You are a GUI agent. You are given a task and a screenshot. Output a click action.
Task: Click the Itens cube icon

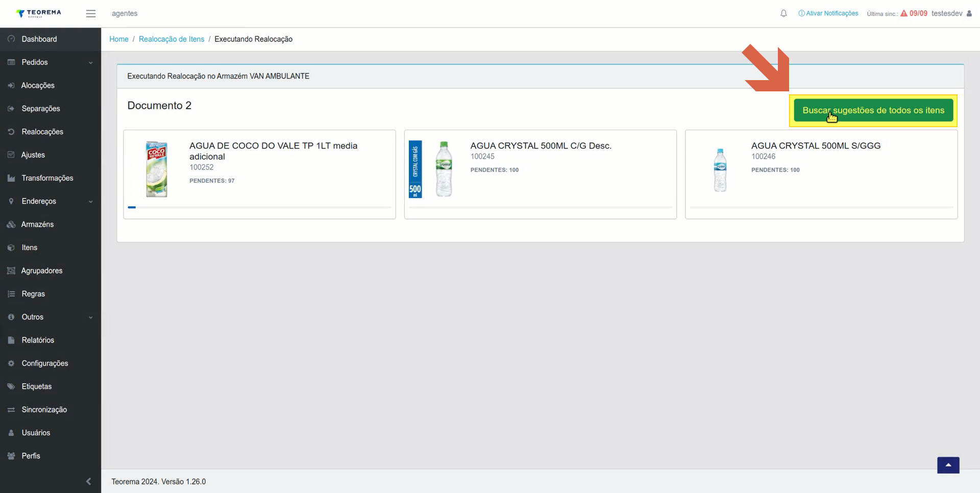[11, 248]
